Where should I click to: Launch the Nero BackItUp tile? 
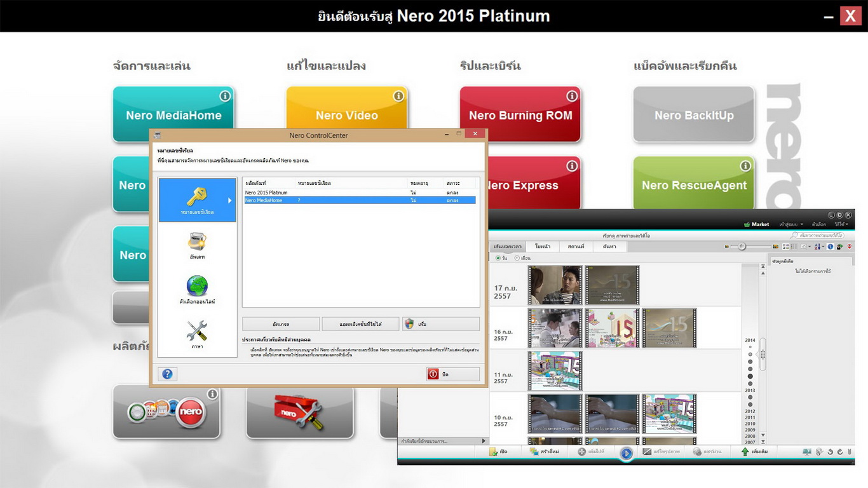[694, 114]
